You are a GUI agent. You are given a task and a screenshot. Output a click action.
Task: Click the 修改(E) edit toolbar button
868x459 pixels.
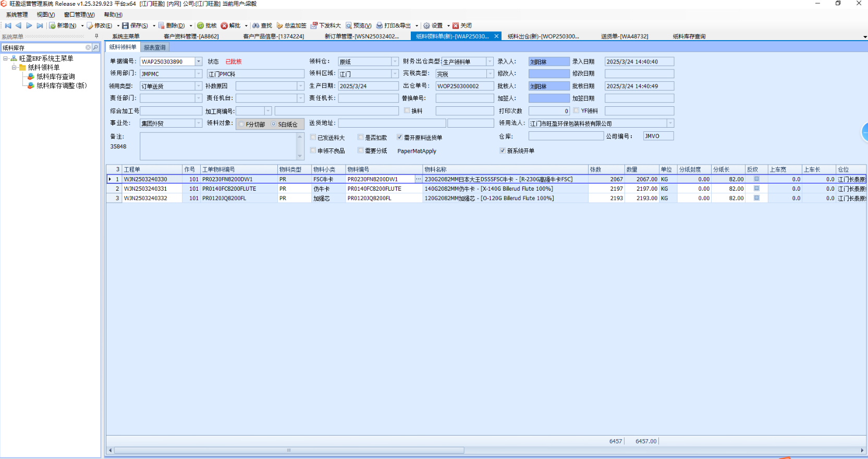(x=99, y=26)
